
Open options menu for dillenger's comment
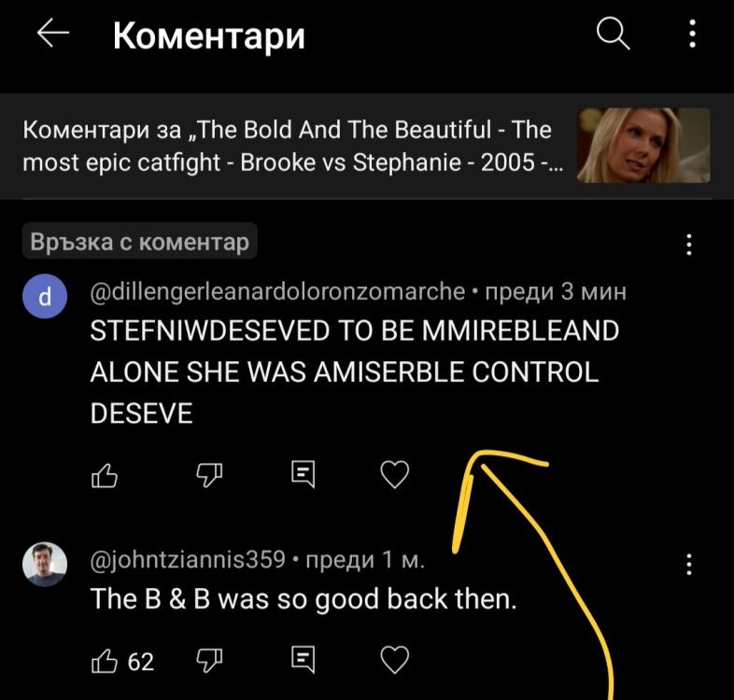pos(689,245)
